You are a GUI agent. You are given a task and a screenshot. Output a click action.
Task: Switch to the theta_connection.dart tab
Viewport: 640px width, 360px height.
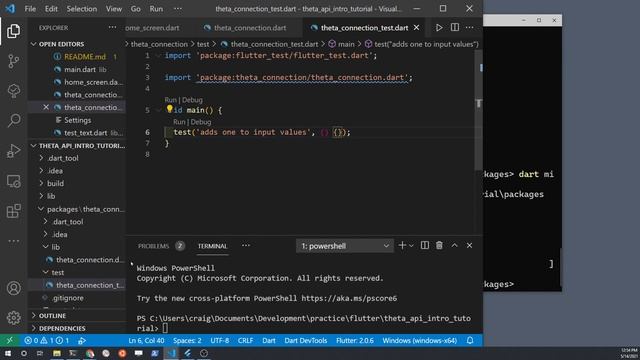click(x=250, y=28)
